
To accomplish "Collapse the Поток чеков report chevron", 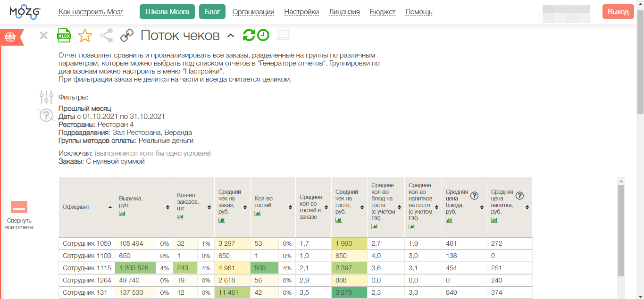I will coord(231,36).
